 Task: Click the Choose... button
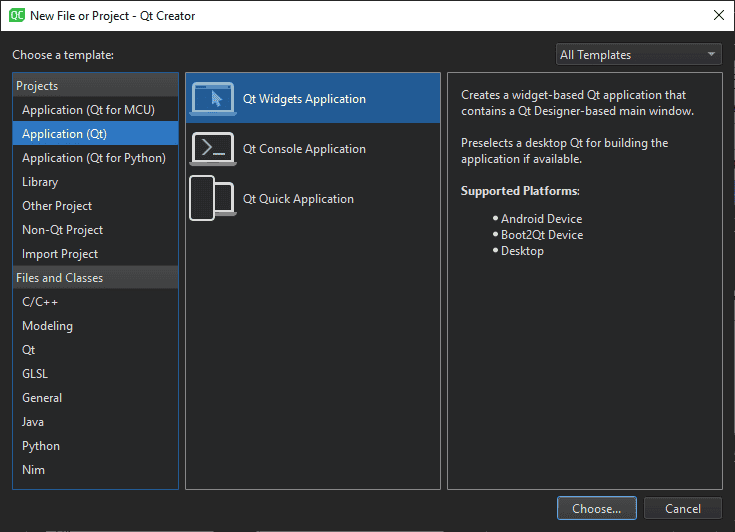[597, 508]
